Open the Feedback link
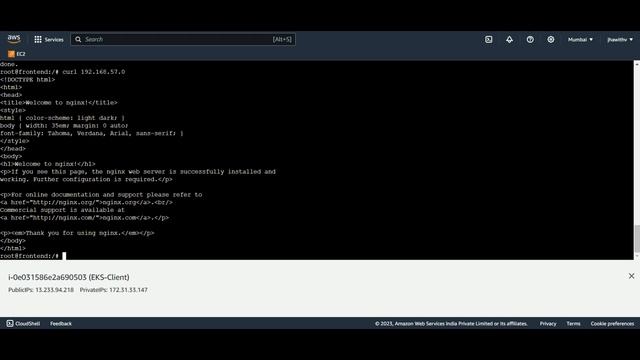Image resolution: width=640 pixels, height=360 pixels. pos(61,324)
